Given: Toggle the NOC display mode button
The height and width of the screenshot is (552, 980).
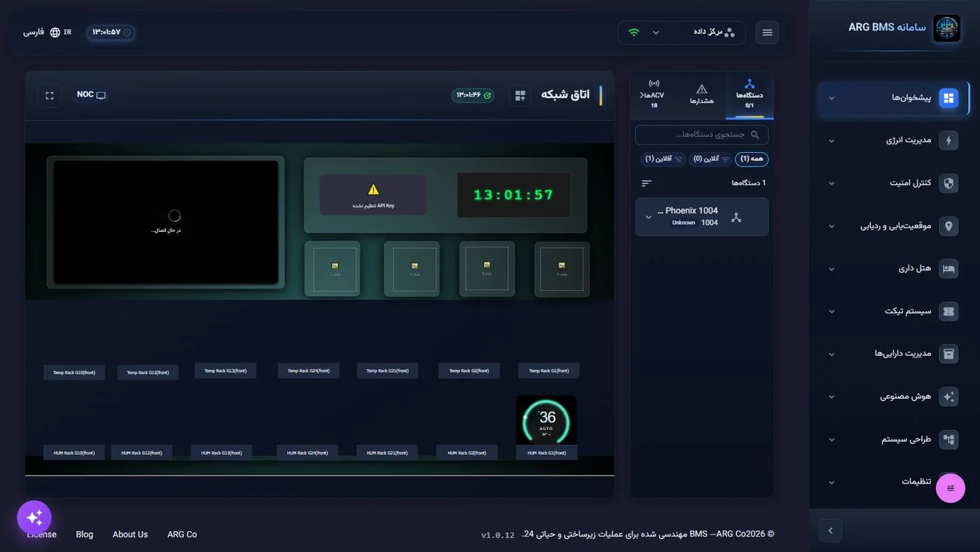Looking at the screenshot, I should [x=91, y=95].
